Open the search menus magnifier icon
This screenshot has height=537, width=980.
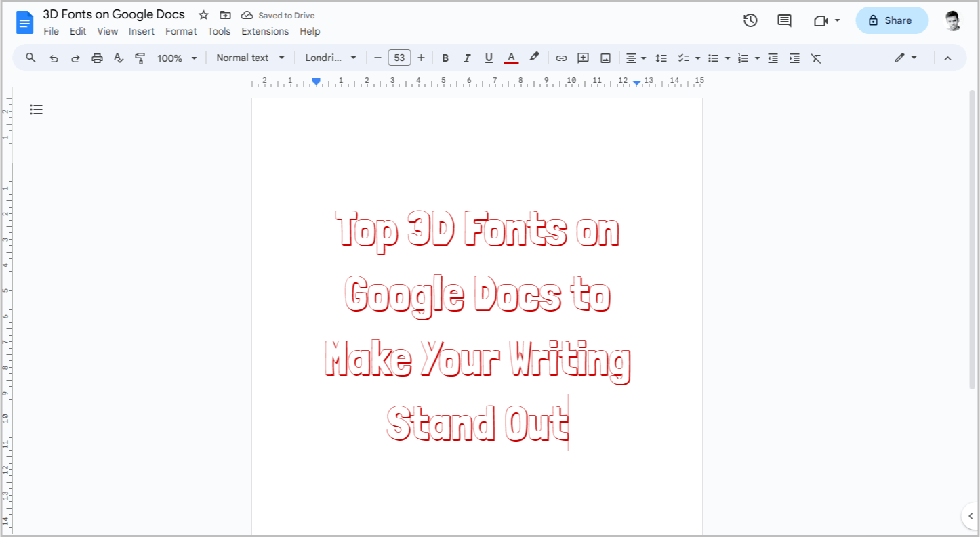30,58
